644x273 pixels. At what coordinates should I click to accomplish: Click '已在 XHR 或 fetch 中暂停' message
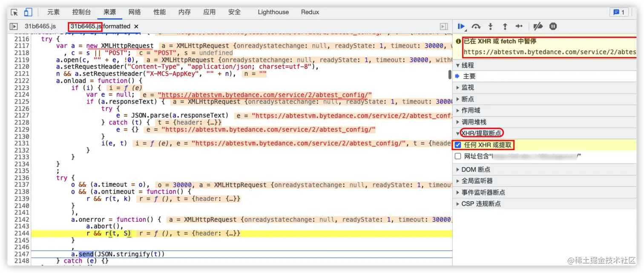[499, 41]
